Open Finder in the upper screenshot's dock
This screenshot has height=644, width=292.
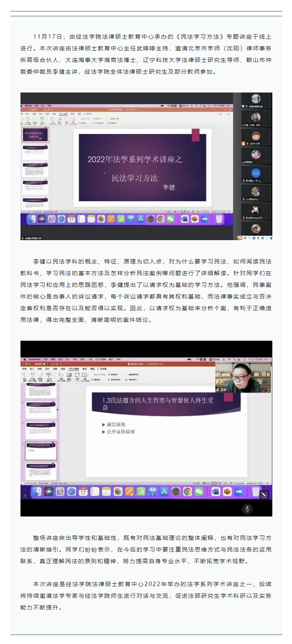[x=32, y=219]
